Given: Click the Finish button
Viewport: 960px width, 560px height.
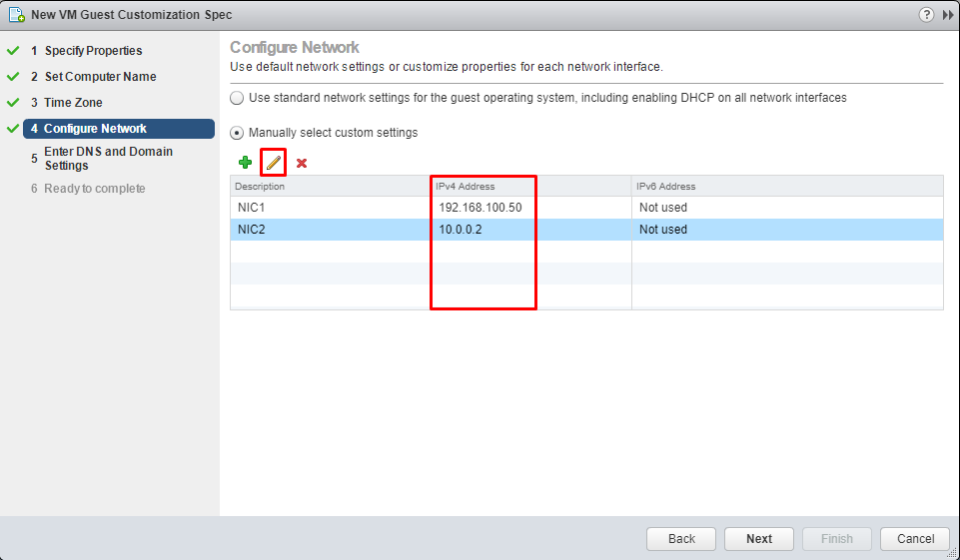Looking at the screenshot, I should tap(836, 539).
